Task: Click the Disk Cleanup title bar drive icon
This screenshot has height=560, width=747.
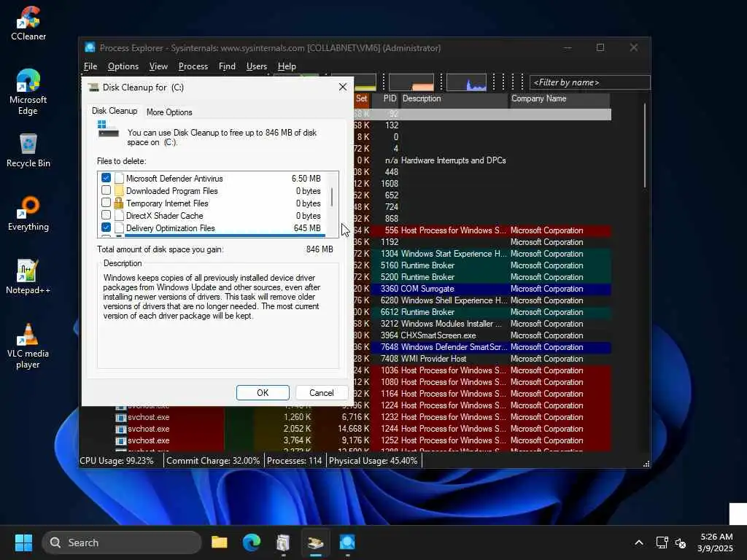Action: pos(94,87)
